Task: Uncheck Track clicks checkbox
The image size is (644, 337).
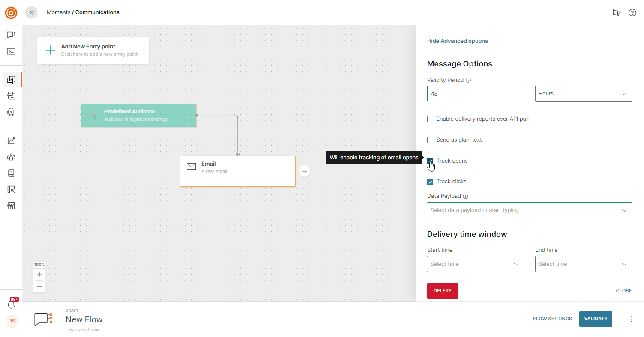Action: coord(430,182)
